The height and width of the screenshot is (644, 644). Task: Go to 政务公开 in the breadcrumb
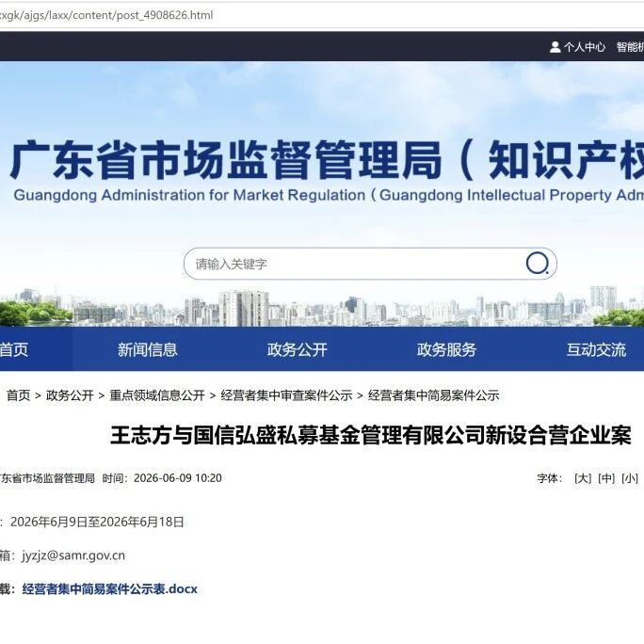[x=70, y=395]
